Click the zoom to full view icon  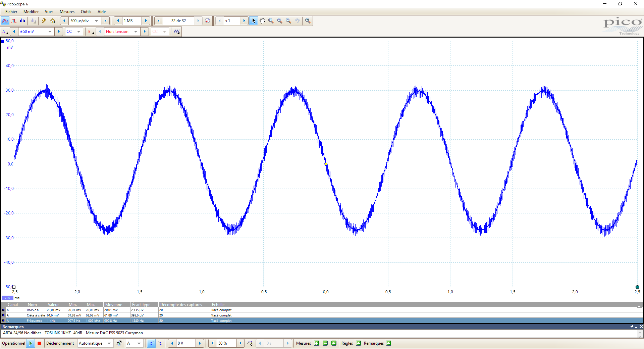308,21
